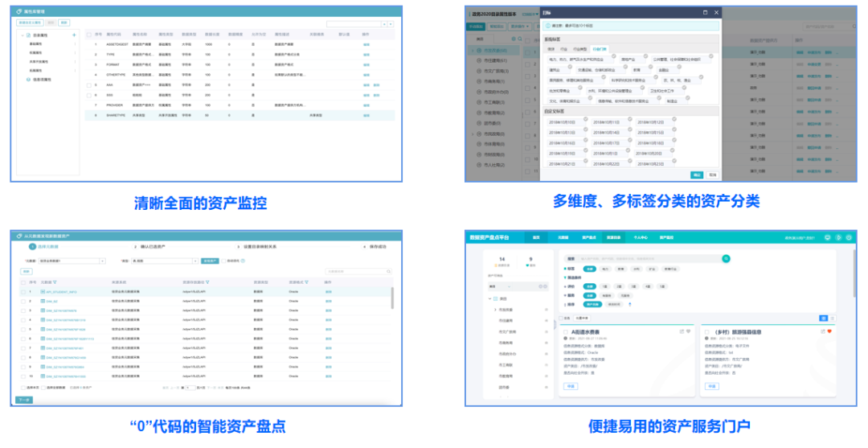Click the plus icon beside 目录属性
Viewport: 868px width, 448px height.
[x=74, y=35]
